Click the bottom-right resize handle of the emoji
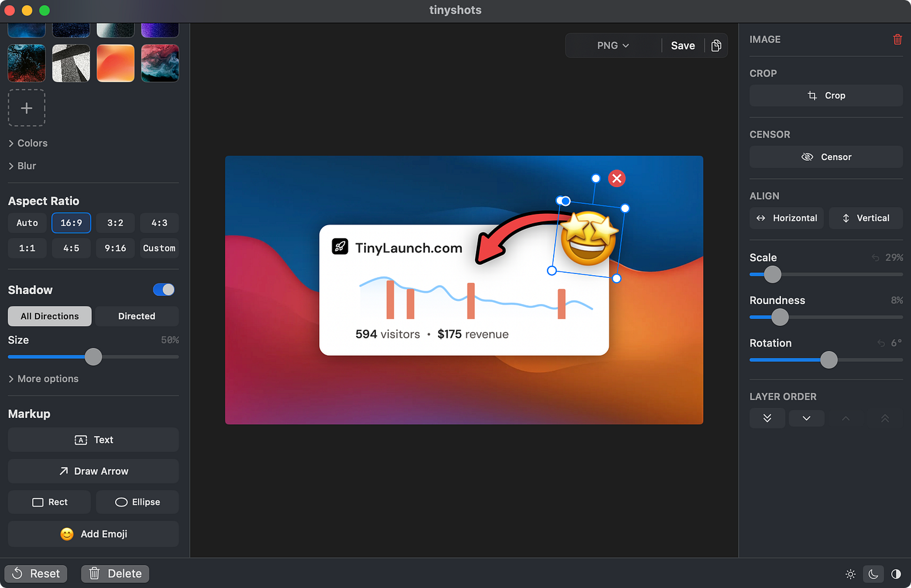911x588 pixels. [x=616, y=278]
